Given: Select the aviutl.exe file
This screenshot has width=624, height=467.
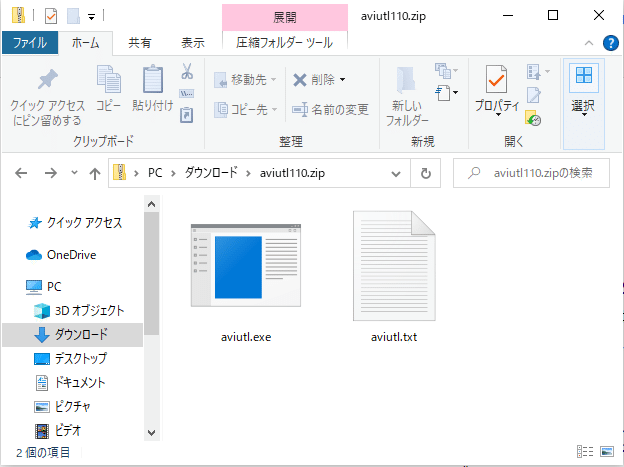Looking at the screenshot, I should point(246,281).
